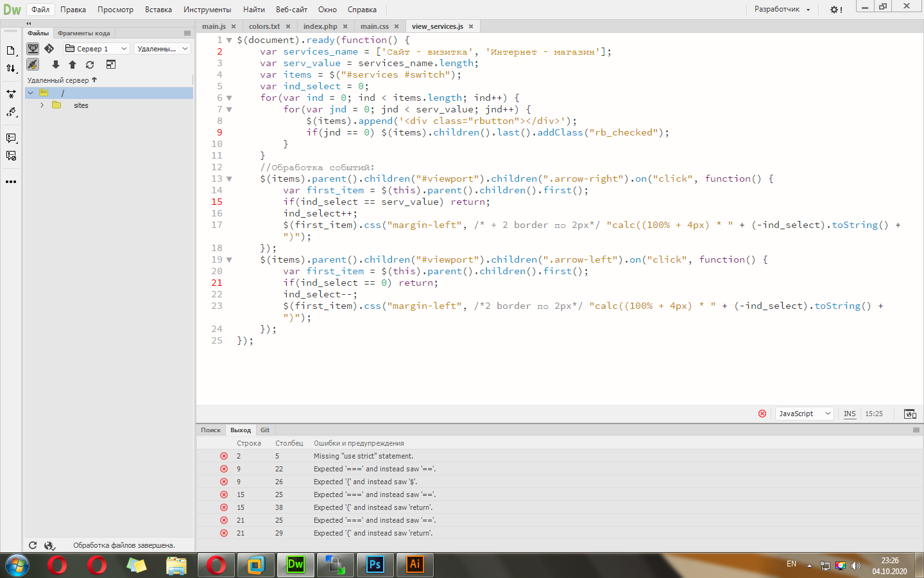The height and width of the screenshot is (578, 924).
Task: Open Разработчик workspace switcher dropdown
Action: [x=782, y=10]
